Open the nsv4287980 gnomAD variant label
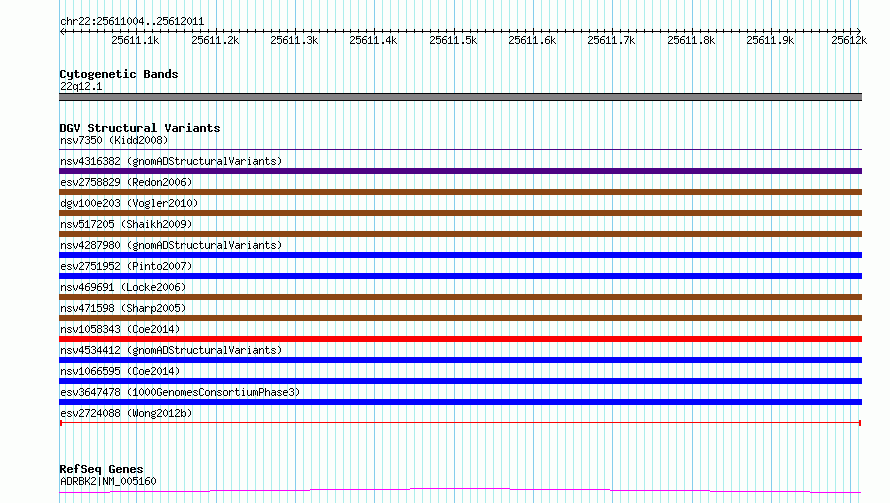 [x=171, y=245]
